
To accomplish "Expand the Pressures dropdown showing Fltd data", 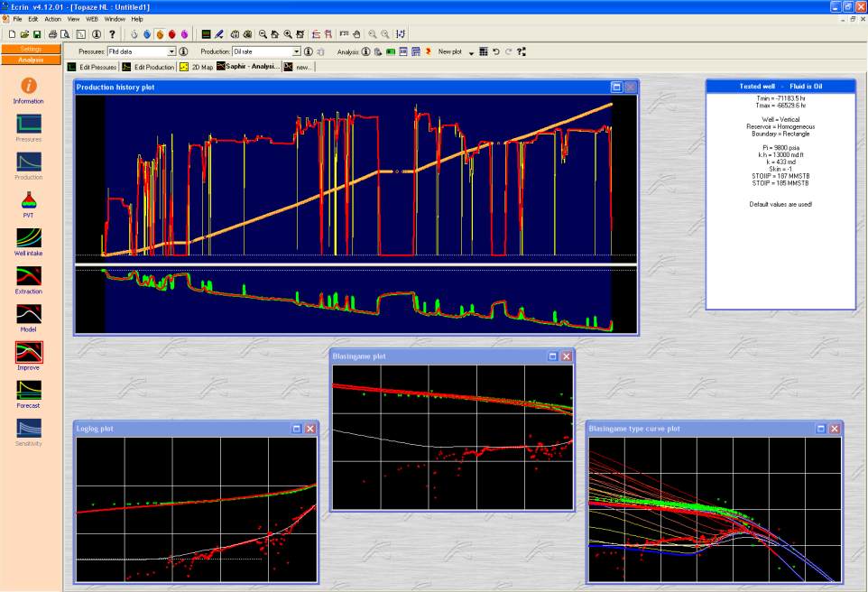I will (x=171, y=52).
